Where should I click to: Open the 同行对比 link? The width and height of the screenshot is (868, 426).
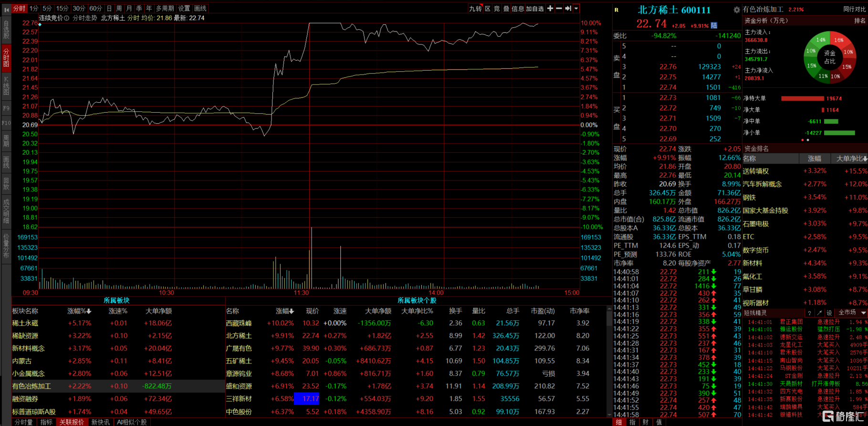pyautogui.click(x=854, y=9)
